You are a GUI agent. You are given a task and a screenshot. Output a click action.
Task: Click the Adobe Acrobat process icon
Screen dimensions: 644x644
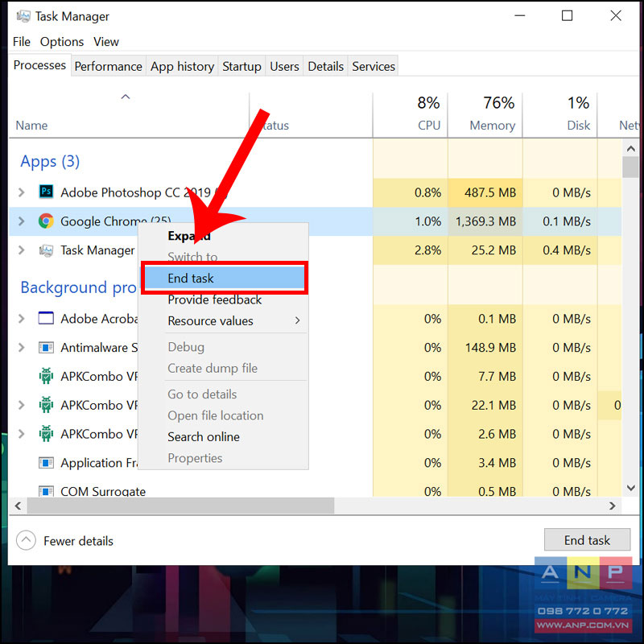46,318
